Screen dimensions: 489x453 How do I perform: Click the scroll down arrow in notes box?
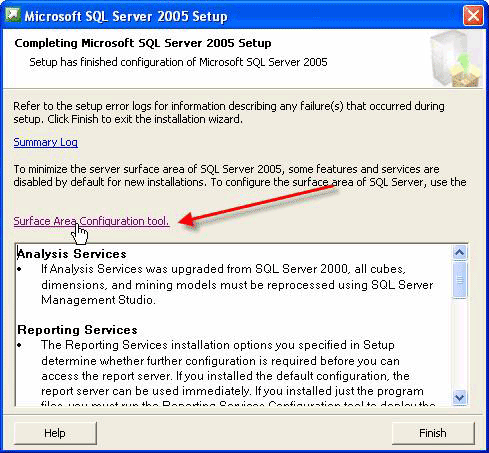click(460, 397)
